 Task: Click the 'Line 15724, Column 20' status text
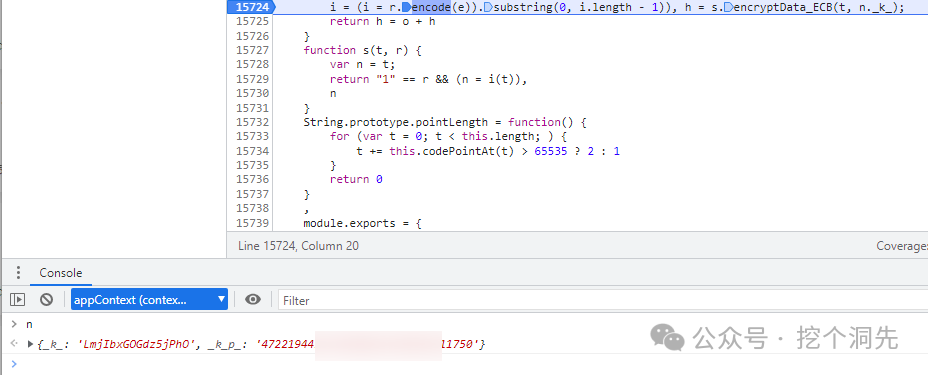[x=298, y=245]
